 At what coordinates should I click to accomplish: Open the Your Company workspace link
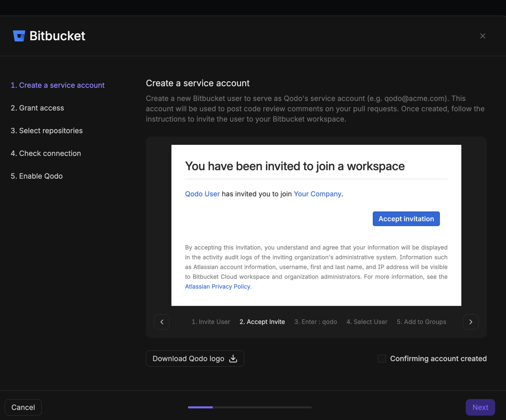317,194
